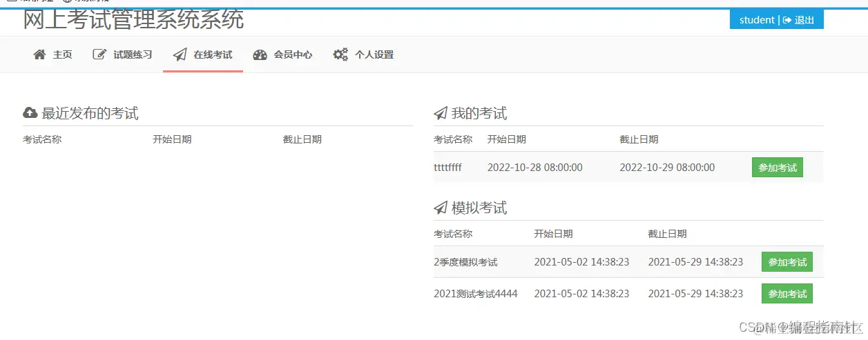Click the cloud upload icon beside 最近发布的考试
The image size is (868, 340).
30,112
